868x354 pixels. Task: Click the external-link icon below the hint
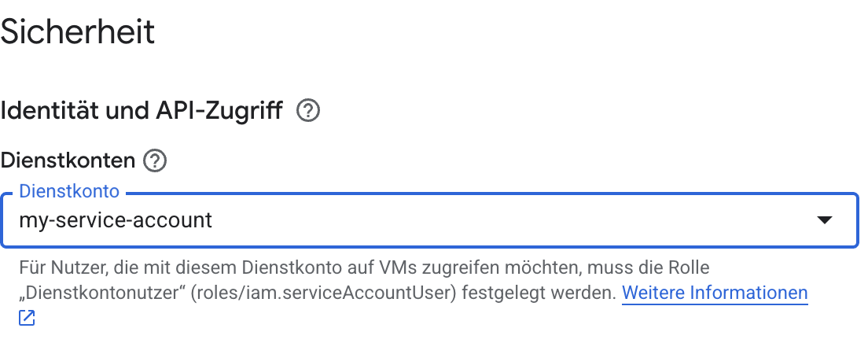(28, 319)
